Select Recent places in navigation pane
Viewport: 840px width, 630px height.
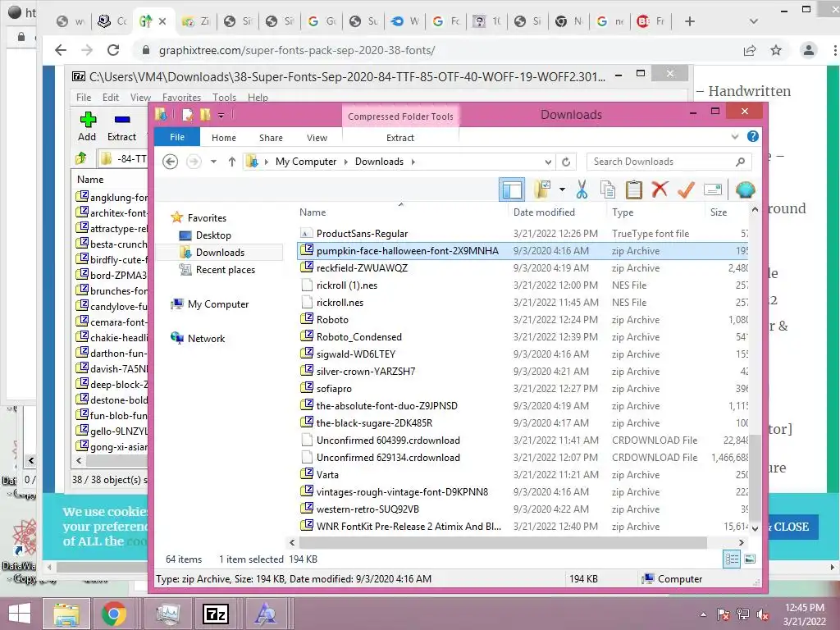225,269
